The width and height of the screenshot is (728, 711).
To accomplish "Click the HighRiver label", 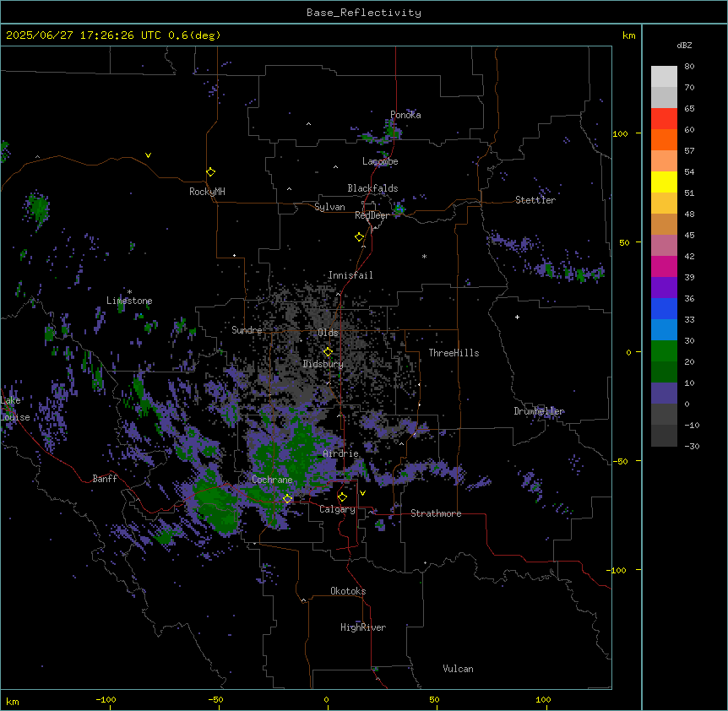I will pyautogui.click(x=363, y=627).
